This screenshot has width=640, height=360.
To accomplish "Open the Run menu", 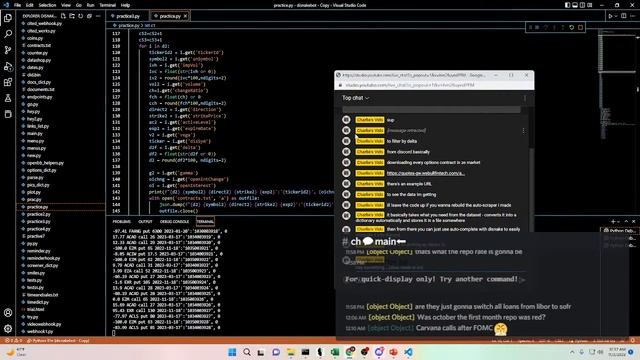I will click(90, 5).
